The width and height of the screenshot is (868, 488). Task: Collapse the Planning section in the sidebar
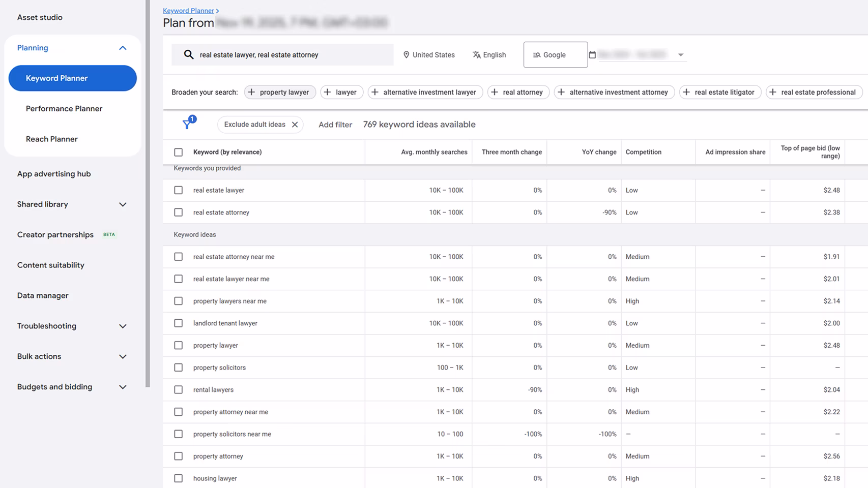pos(123,48)
